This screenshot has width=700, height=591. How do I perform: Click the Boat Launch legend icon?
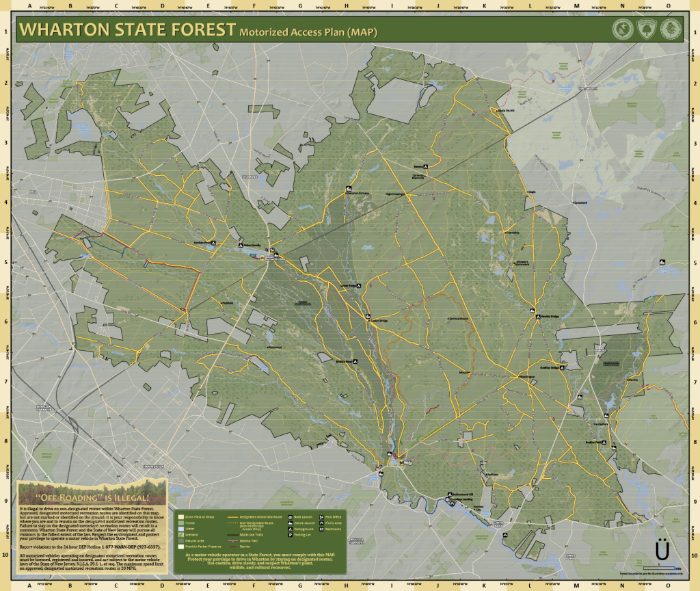tap(290, 517)
